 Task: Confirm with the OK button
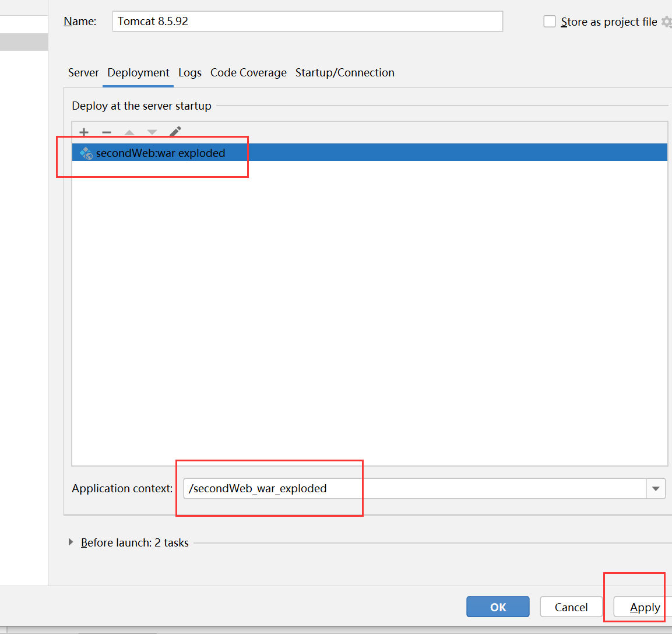(x=498, y=607)
